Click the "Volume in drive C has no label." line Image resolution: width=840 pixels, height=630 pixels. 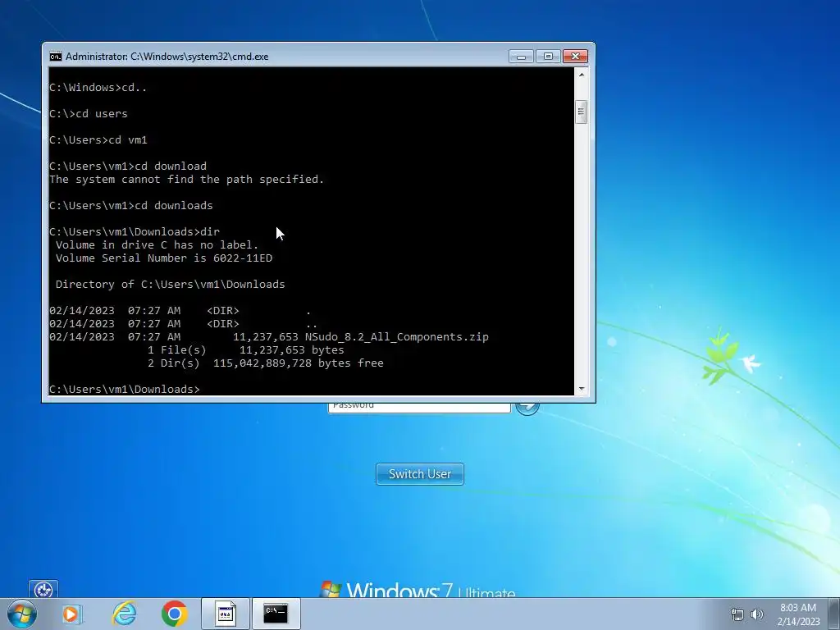coord(157,244)
